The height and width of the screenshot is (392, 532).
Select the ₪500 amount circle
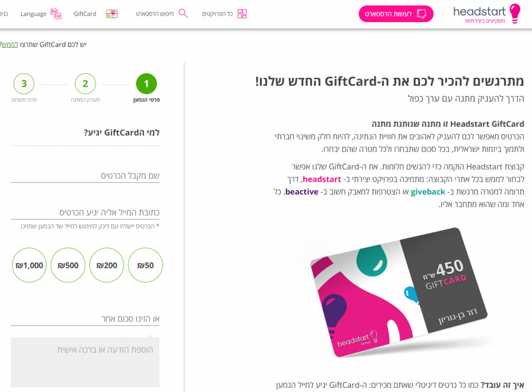point(68,265)
